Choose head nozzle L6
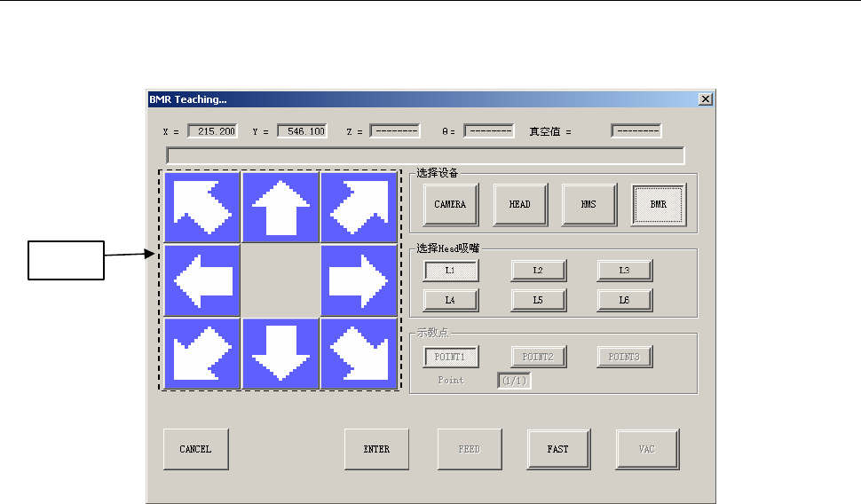Viewport: 861px width, 504px height. point(625,300)
